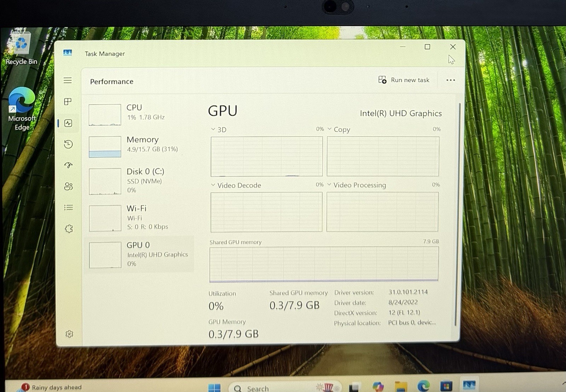
Task: Select the Wi-Fi performance entry
Action: (x=139, y=218)
